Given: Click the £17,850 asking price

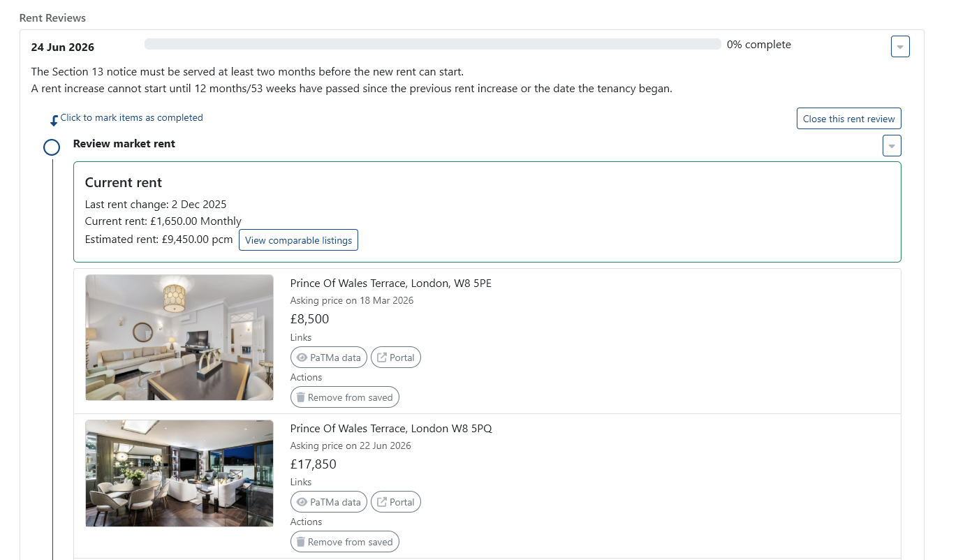Looking at the screenshot, I should click(x=314, y=464).
